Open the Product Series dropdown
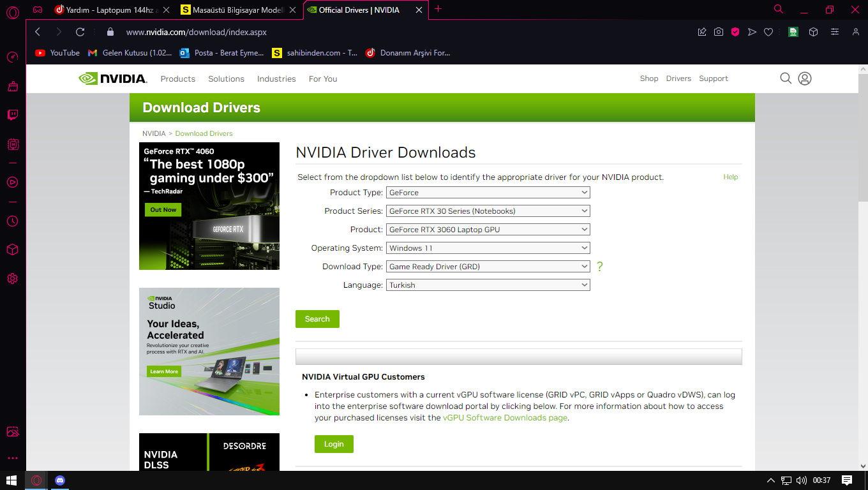The width and height of the screenshot is (868, 490). coord(488,211)
